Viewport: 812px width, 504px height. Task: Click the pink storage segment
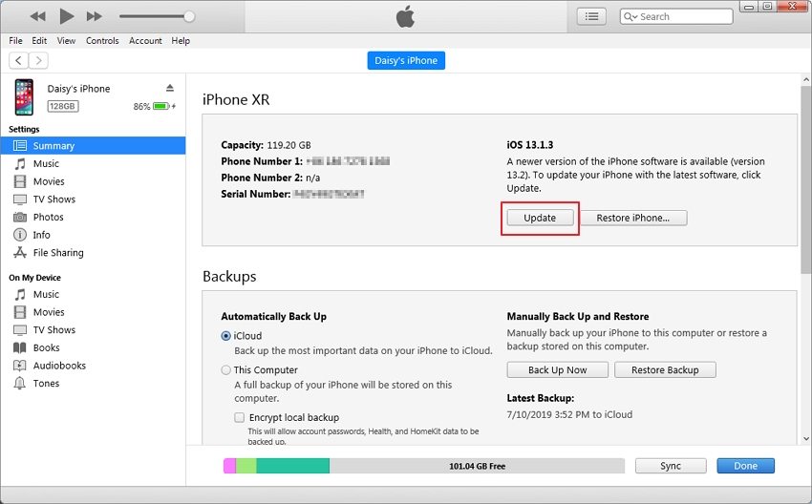point(230,466)
